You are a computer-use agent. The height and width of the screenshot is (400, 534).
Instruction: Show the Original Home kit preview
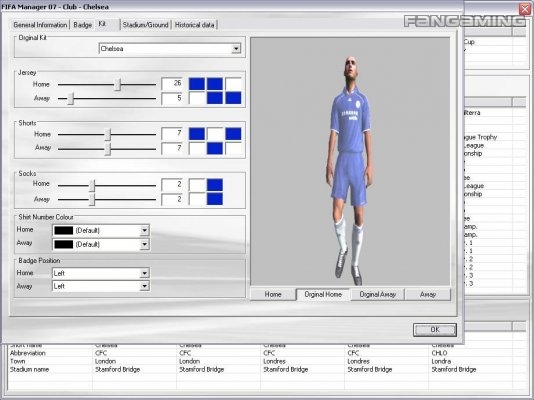(x=323, y=294)
